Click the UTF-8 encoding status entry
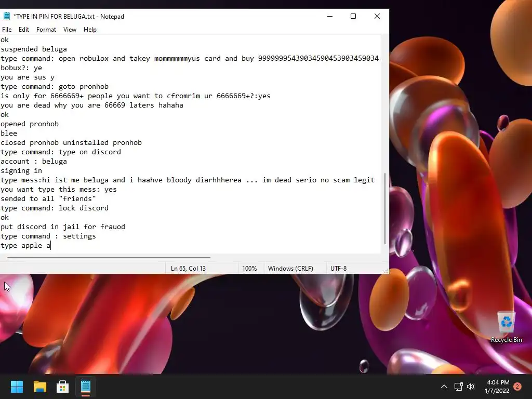Viewport: 532px width, 399px height. pyautogui.click(x=339, y=269)
